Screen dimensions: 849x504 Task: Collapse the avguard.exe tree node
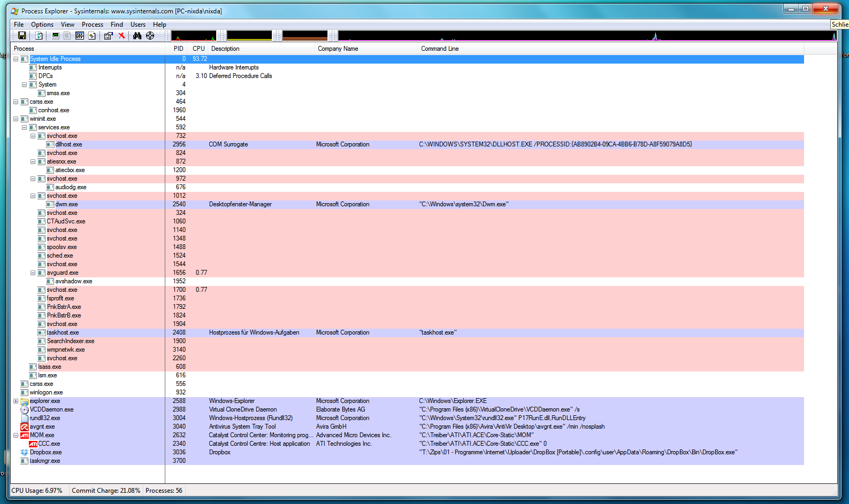pos(33,273)
